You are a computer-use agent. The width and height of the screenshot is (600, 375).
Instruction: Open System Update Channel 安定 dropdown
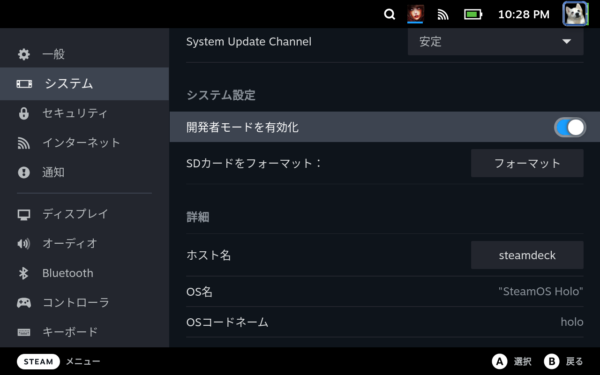point(496,41)
